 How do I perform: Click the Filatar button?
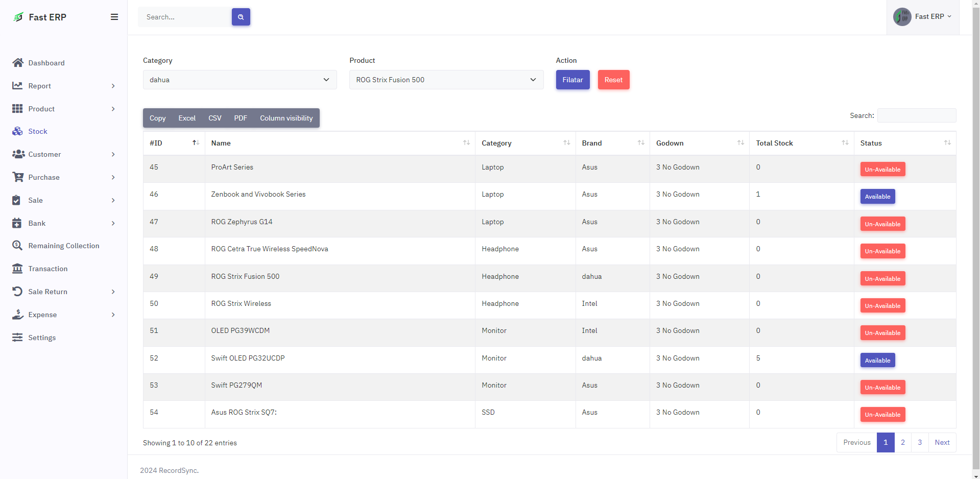572,80
